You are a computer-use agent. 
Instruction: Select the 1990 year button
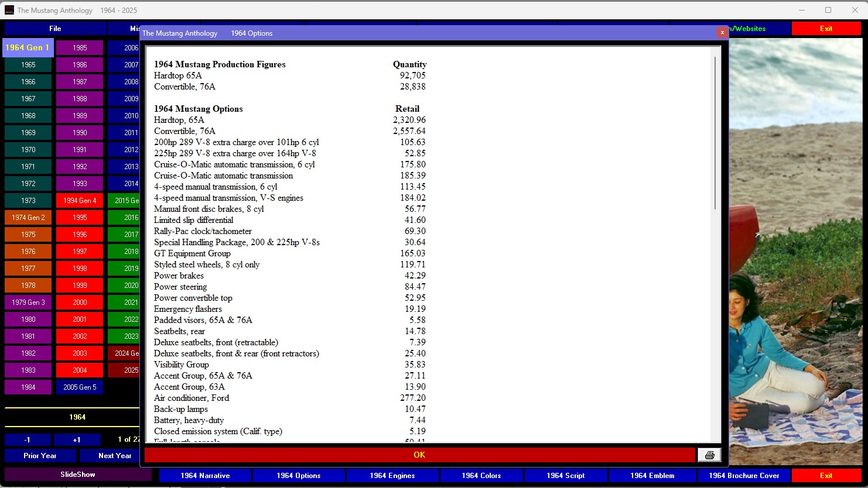(80, 132)
